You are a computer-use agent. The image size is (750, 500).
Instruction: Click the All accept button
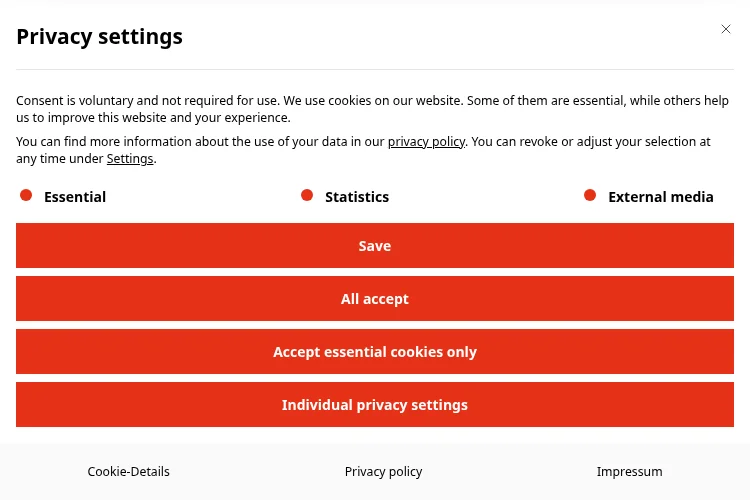375,299
